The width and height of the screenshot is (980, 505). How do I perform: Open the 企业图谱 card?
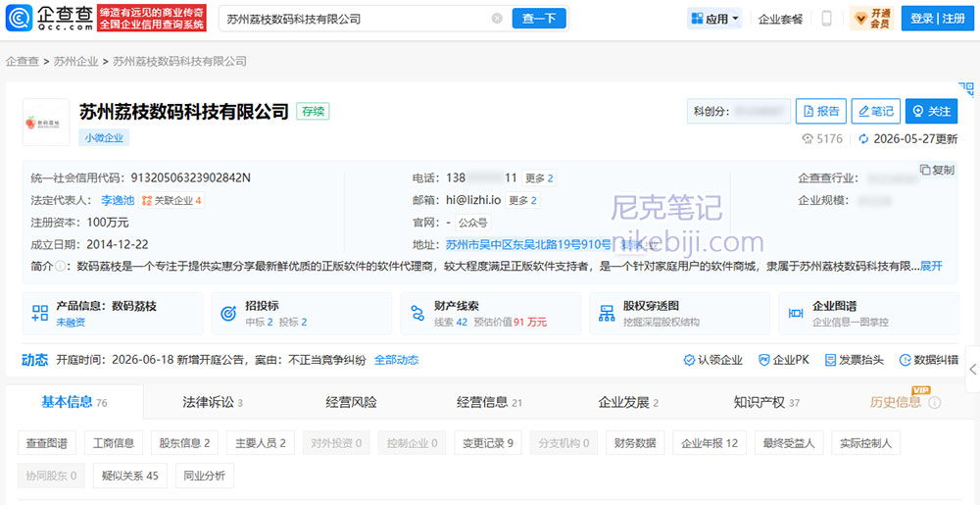868,313
